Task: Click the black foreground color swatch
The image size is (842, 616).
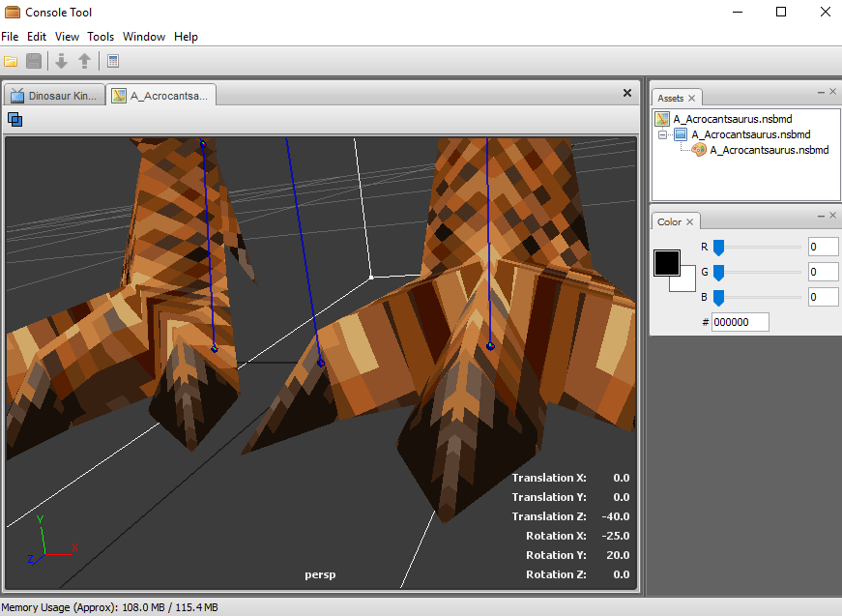Action: tap(666, 263)
